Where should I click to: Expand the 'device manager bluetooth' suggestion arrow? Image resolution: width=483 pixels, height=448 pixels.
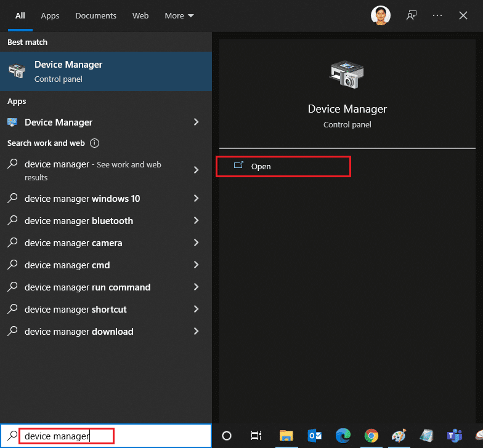pos(196,221)
